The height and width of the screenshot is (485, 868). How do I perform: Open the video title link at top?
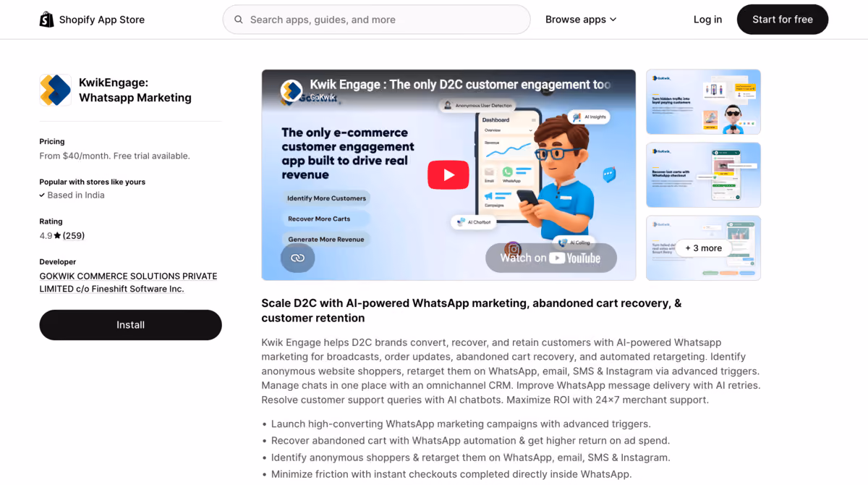coord(460,85)
